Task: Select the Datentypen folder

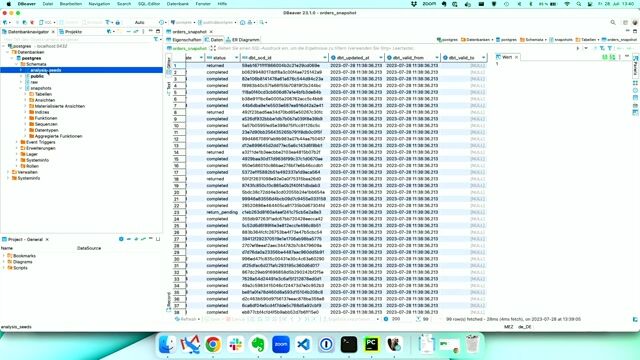Action: point(47,130)
